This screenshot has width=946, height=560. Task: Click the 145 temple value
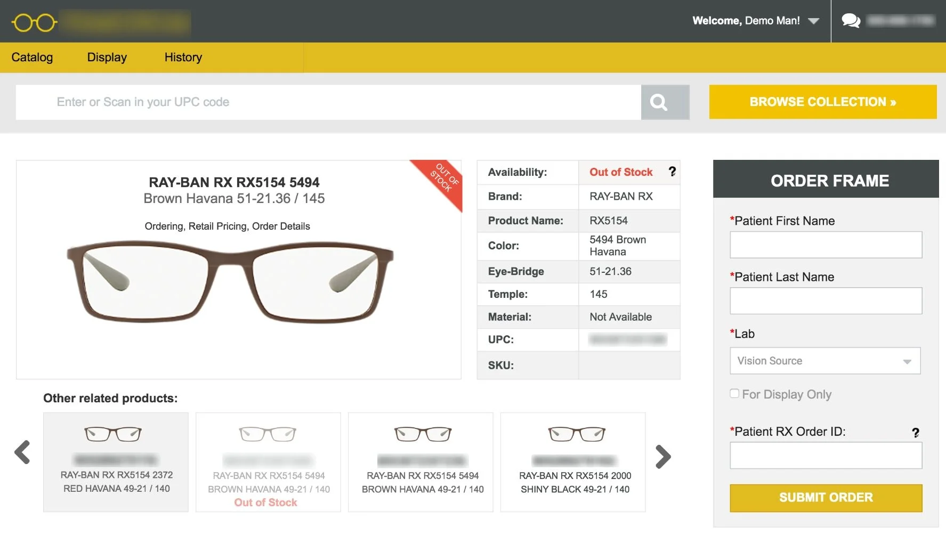(x=599, y=294)
